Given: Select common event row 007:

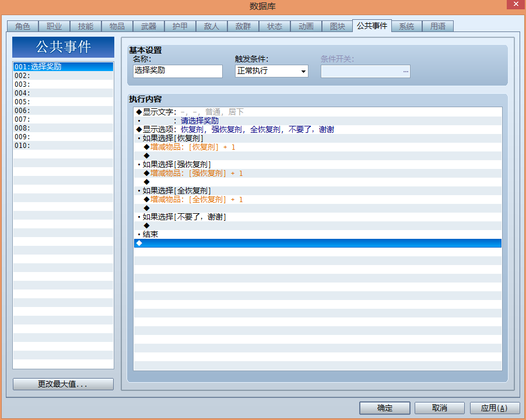Looking at the screenshot, I should coord(63,119).
